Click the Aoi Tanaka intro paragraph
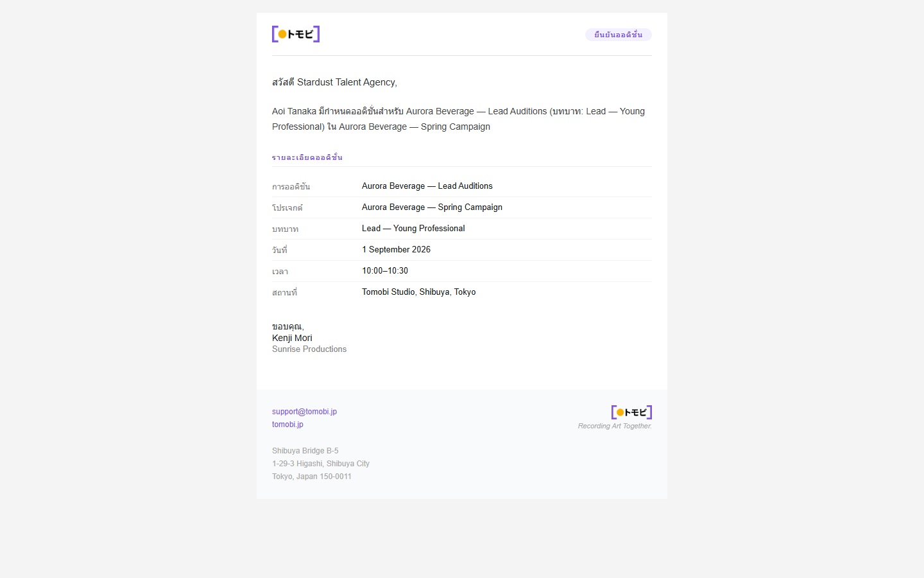The width and height of the screenshot is (924, 578). point(458,119)
